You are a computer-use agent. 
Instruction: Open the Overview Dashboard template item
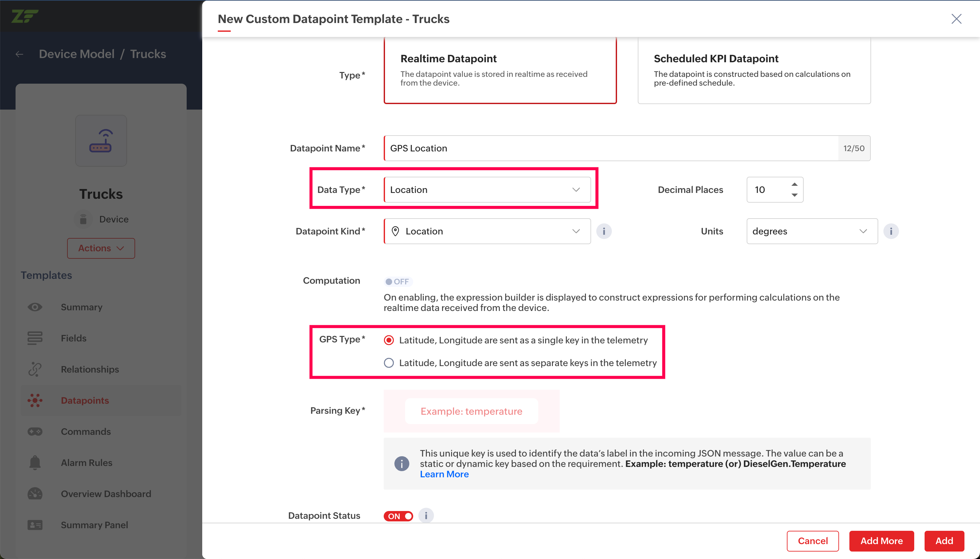pos(106,494)
